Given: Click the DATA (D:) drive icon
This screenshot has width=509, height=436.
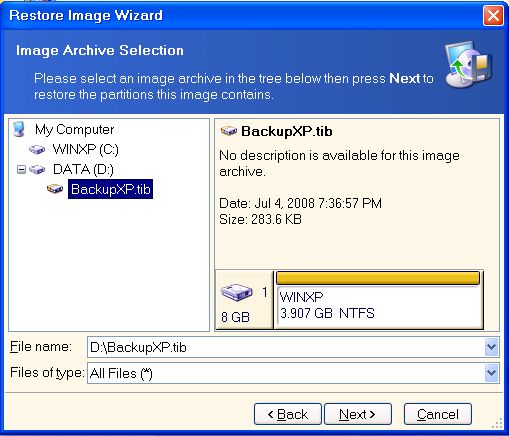Looking at the screenshot, I should 37,170.
